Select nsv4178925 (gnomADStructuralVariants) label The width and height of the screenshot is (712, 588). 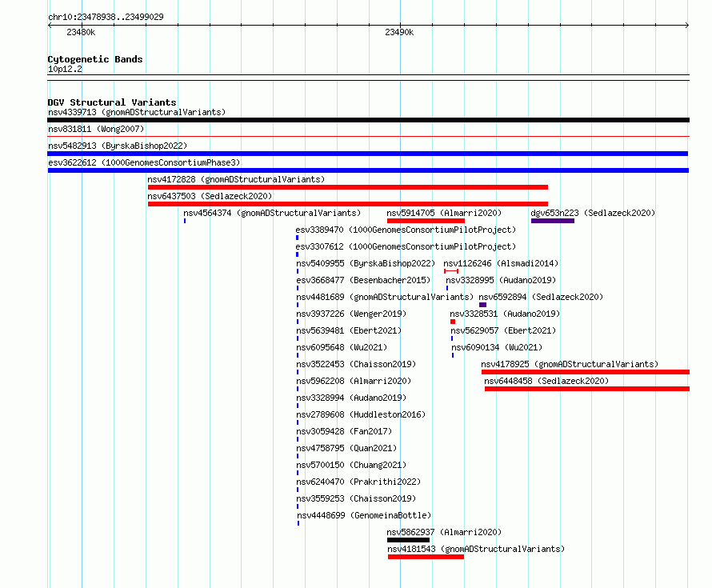(570, 364)
